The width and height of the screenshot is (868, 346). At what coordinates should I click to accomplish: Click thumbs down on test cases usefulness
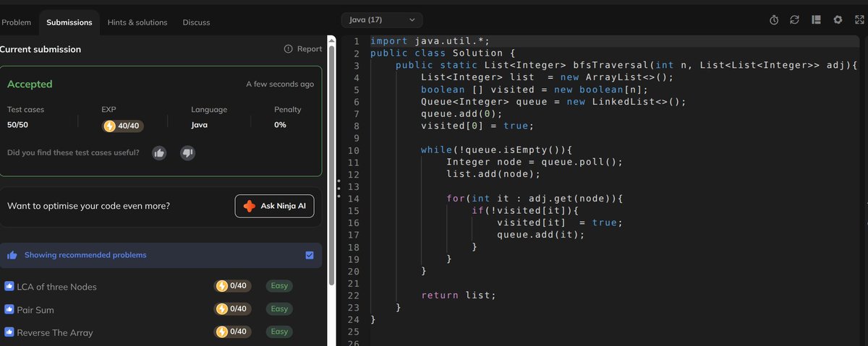coord(187,152)
